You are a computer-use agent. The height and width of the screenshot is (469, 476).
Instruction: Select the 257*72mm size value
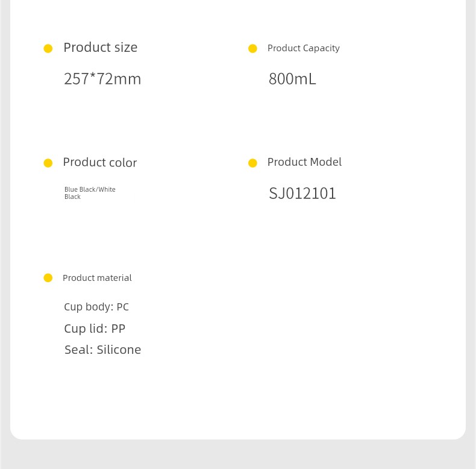coord(102,79)
